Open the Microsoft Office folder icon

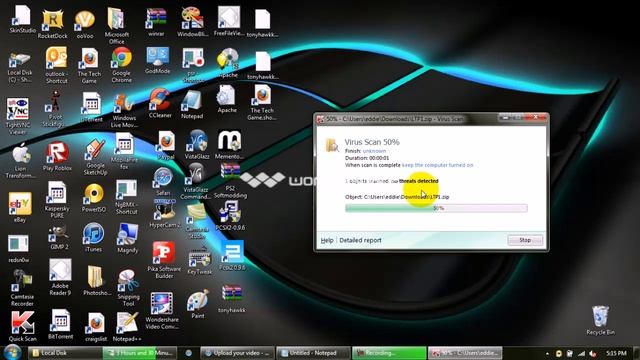click(116, 25)
